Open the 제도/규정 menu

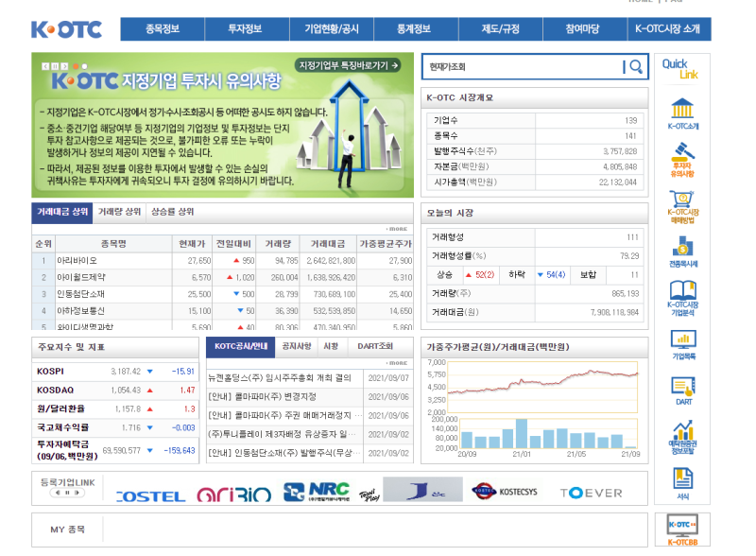501,29
